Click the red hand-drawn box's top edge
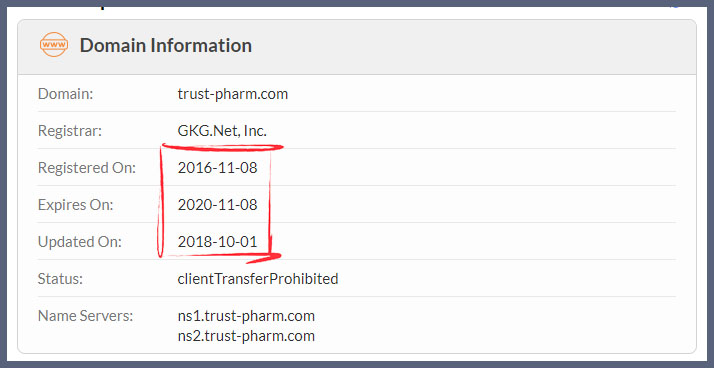714x368 pixels. 223,147
